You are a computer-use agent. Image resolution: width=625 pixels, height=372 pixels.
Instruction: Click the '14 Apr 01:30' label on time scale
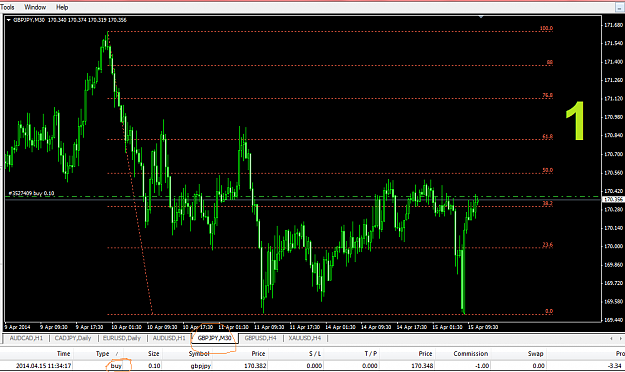pyautogui.click(x=340, y=327)
